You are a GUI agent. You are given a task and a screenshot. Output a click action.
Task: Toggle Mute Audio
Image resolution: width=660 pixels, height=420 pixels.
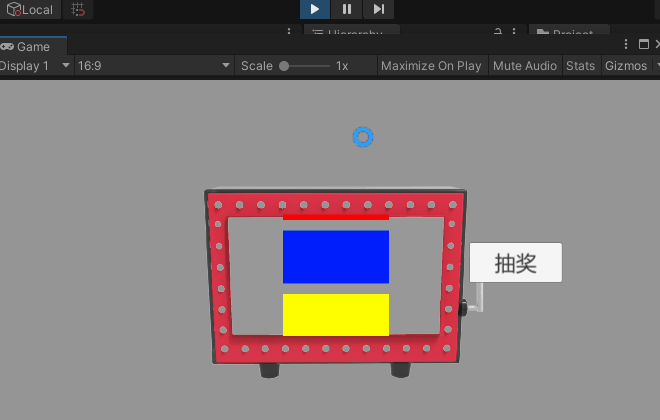tap(525, 66)
